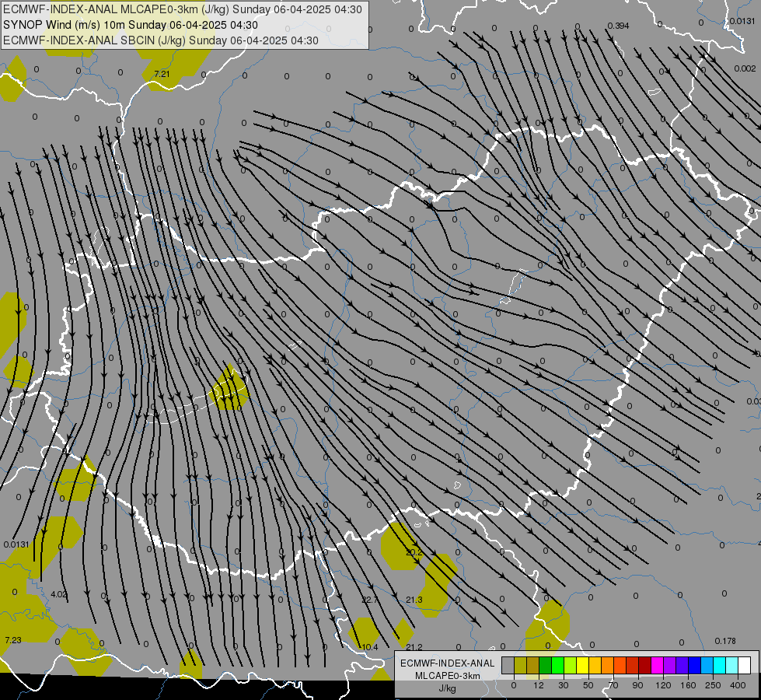Screen dimensions: 761x700
Task: Select the gray swatch in the legend
Action: [508, 666]
